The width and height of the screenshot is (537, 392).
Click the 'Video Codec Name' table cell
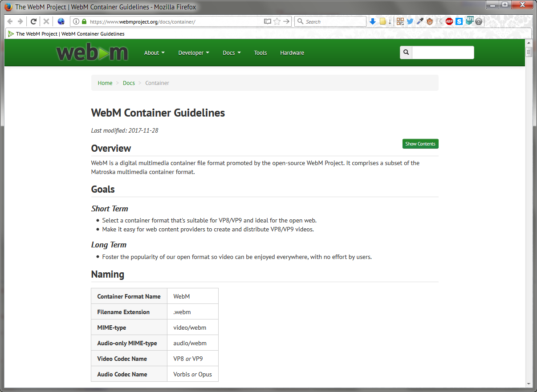(129, 359)
